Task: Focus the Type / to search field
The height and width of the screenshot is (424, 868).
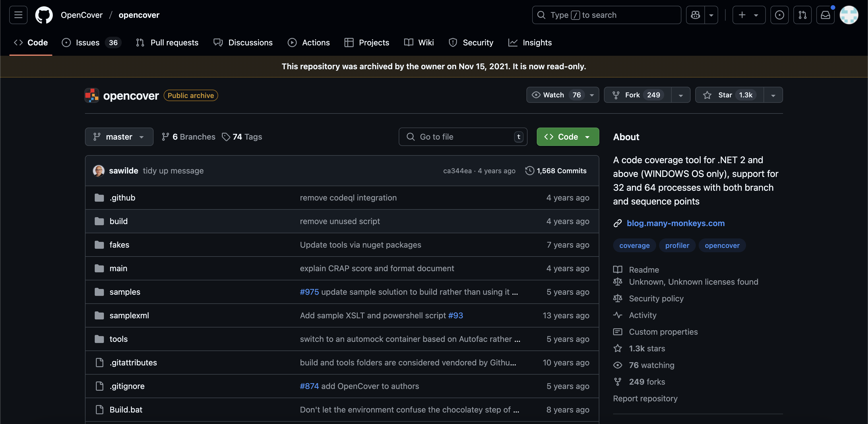Action: tap(607, 15)
